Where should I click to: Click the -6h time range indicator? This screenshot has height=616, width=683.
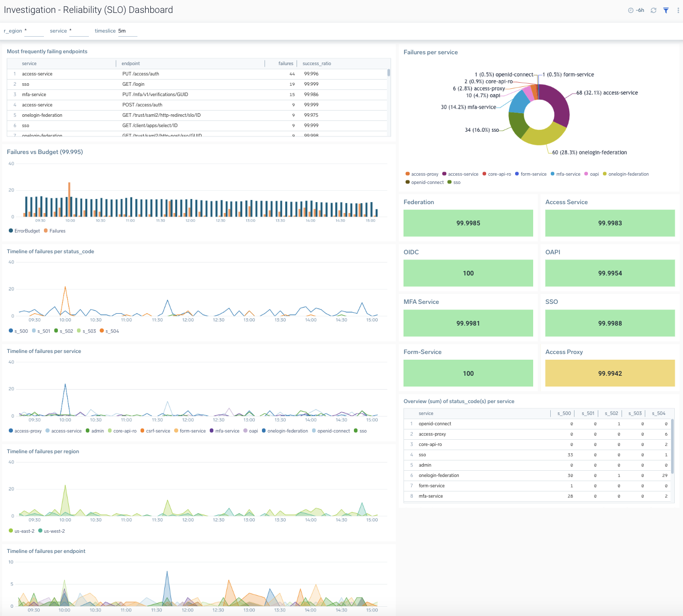click(x=640, y=10)
